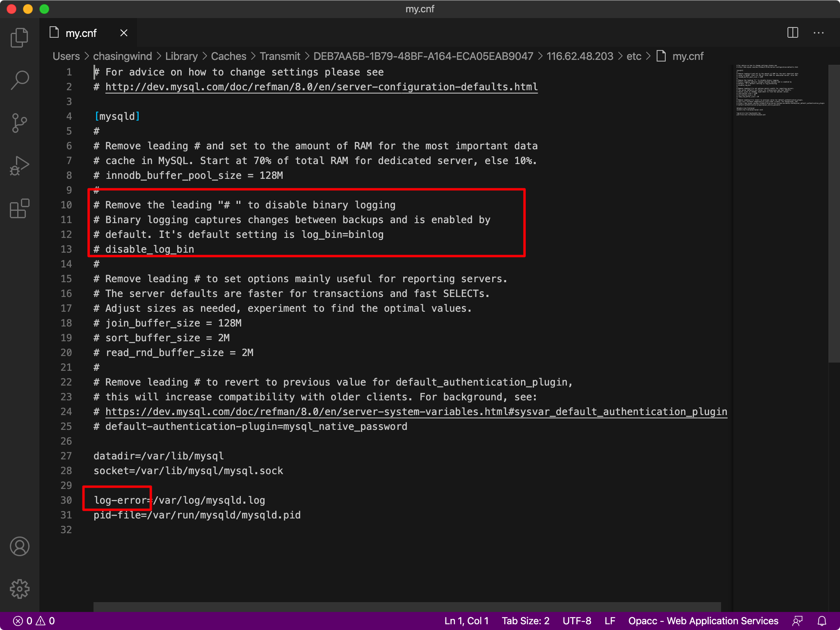
Task: Split the editor to the right
Action: 792,33
